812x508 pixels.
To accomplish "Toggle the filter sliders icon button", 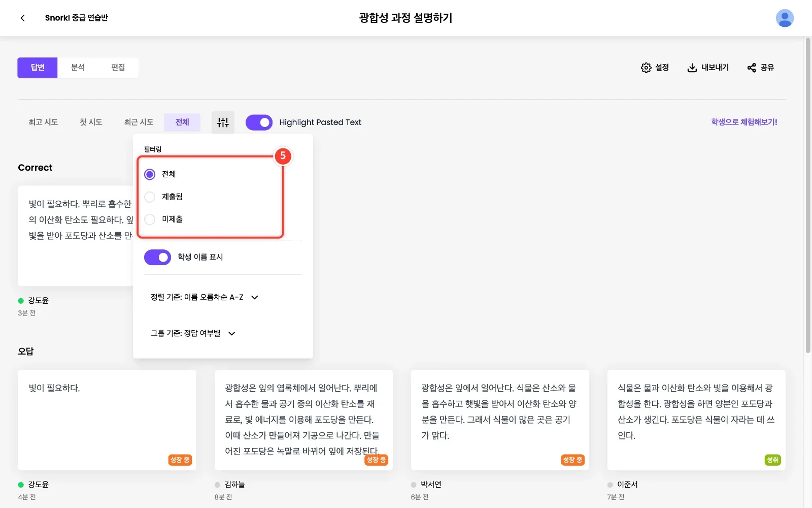I will point(223,122).
